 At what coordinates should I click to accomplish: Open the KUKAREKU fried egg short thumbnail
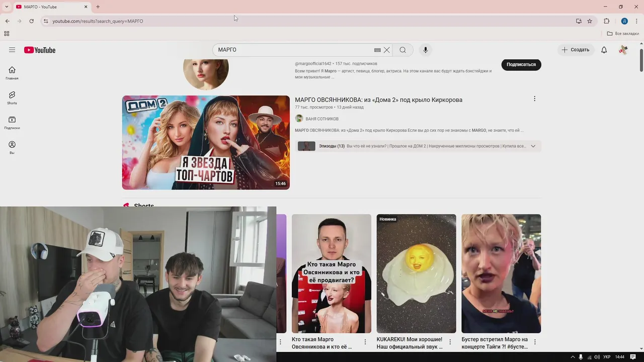click(x=416, y=274)
